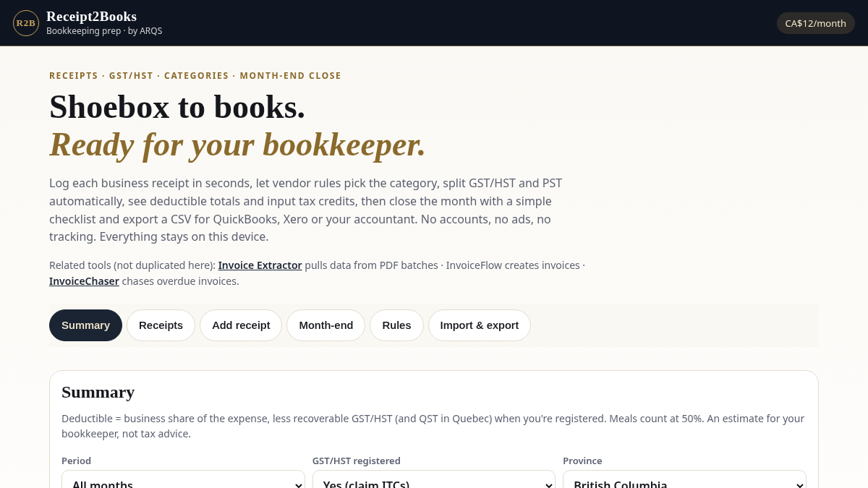Click the 'Shoebox to books.' heading
868x488 pixels.
pyautogui.click(x=177, y=107)
